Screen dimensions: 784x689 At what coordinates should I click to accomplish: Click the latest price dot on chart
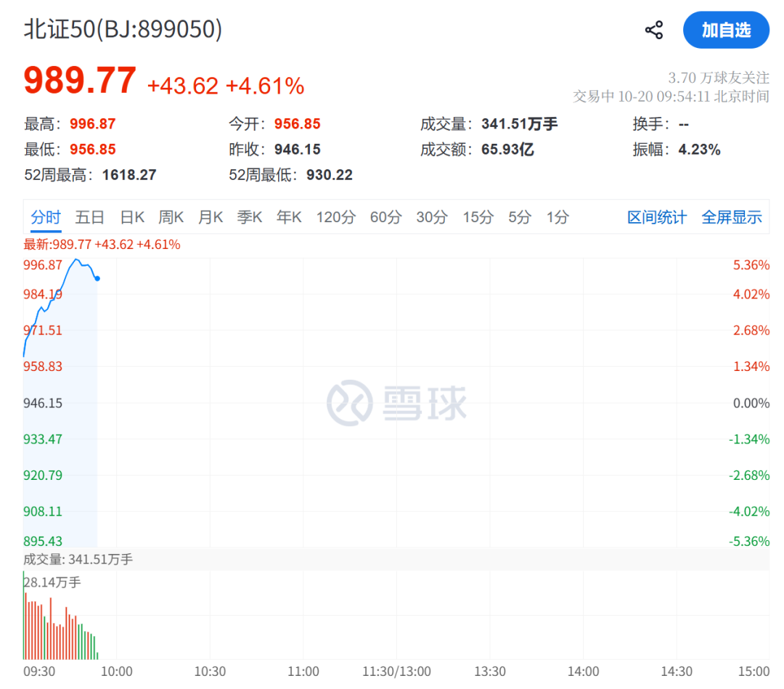tap(97, 279)
